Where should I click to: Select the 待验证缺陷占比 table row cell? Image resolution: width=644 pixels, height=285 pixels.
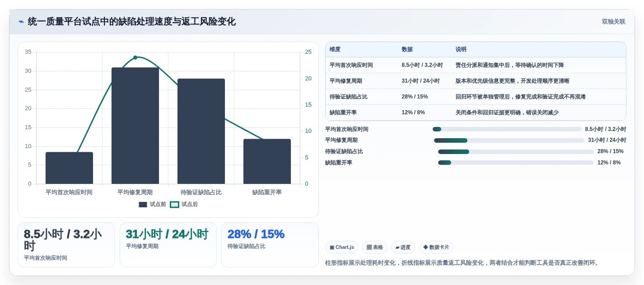[349, 97]
